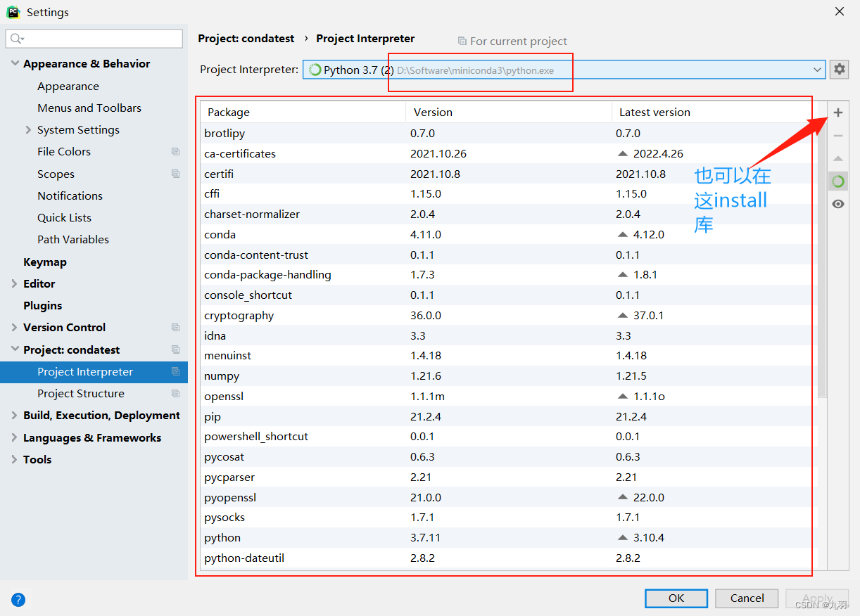Sort by Package column header
The width and height of the screenshot is (860, 616).
[x=303, y=112]
